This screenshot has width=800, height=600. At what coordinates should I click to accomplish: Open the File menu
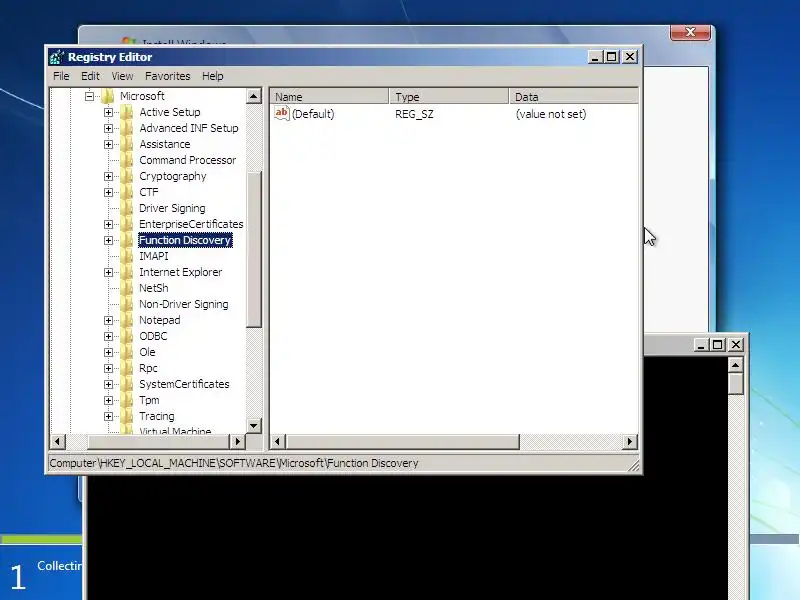click(x=61, y=76)
